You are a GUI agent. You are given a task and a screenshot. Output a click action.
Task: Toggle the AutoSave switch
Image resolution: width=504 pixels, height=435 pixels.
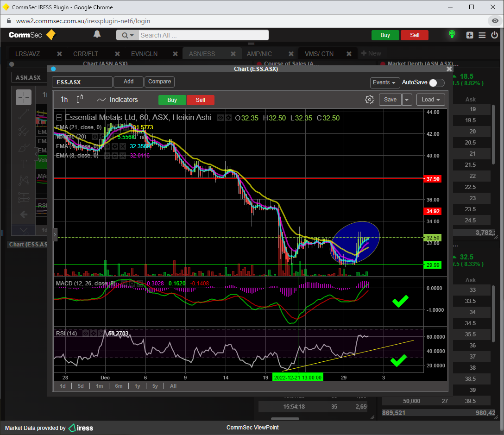[x=436, y=82]
